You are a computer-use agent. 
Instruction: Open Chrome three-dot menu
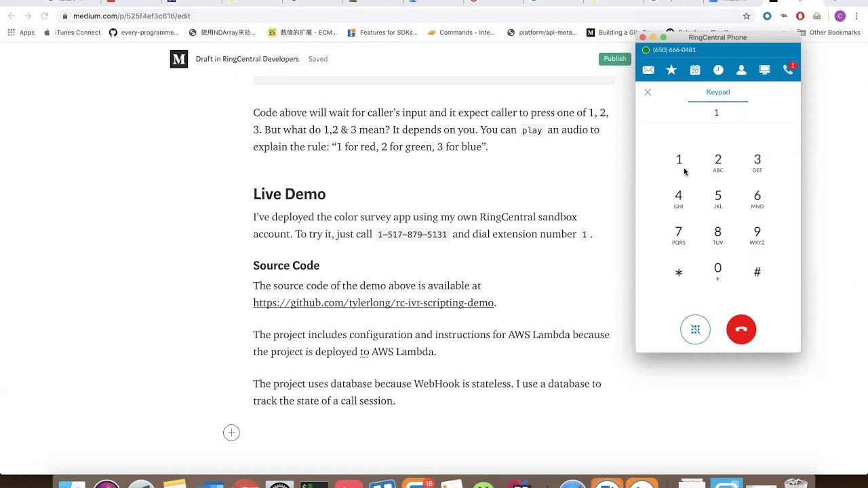click(857, 16)
